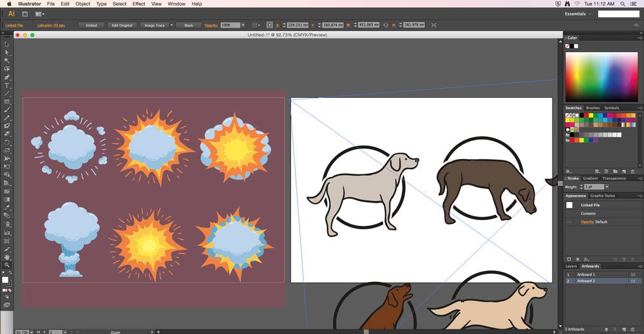Select the Type tool
Viewport: 644px width, 334px height.
tap(6, 86)
